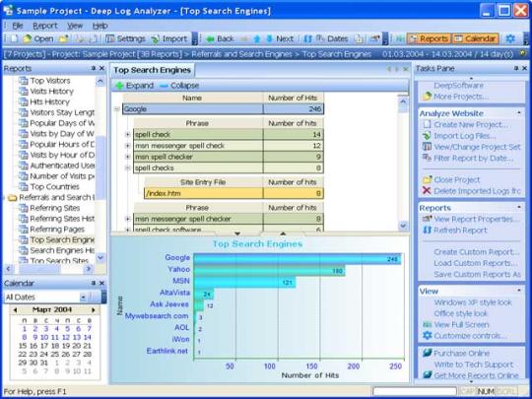This screenshot has height=399, width=532.
Task: Click the blue gear customize icon
Action: click(510, 38)
